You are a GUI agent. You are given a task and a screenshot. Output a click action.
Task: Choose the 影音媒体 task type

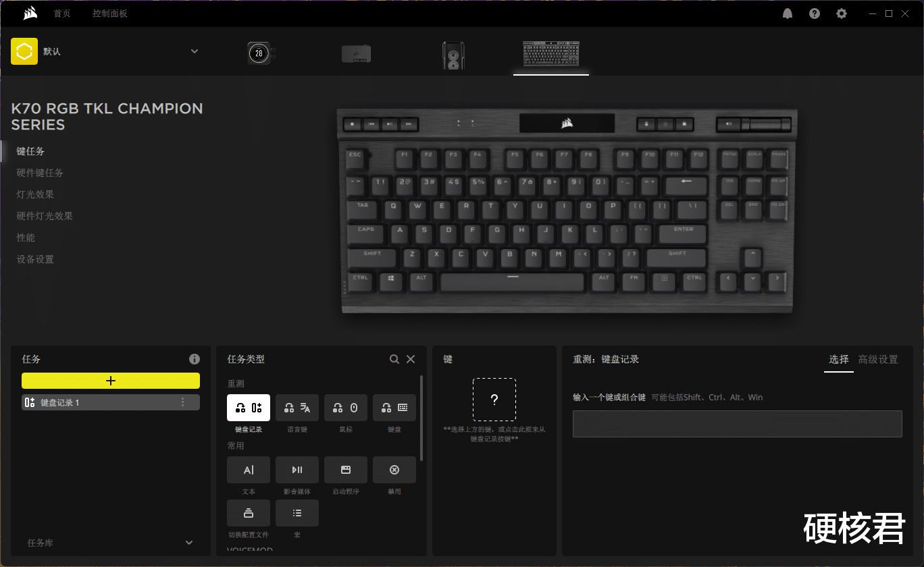pyautogui.click(x=297, y=470)
